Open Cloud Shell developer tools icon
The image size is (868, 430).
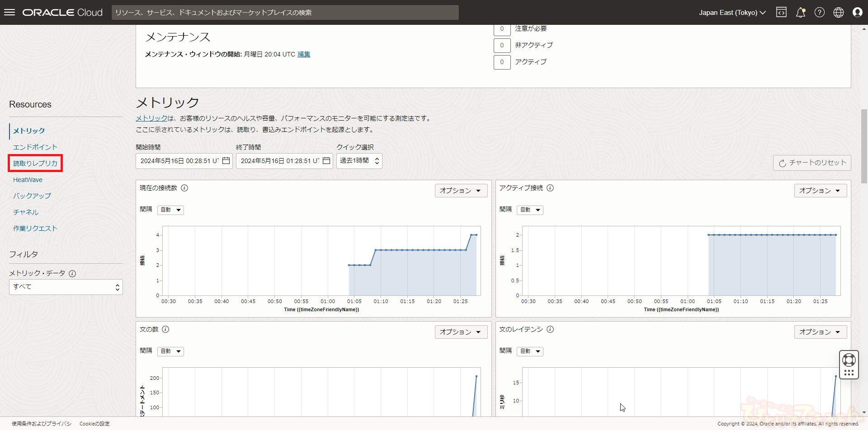pos(781,12)
